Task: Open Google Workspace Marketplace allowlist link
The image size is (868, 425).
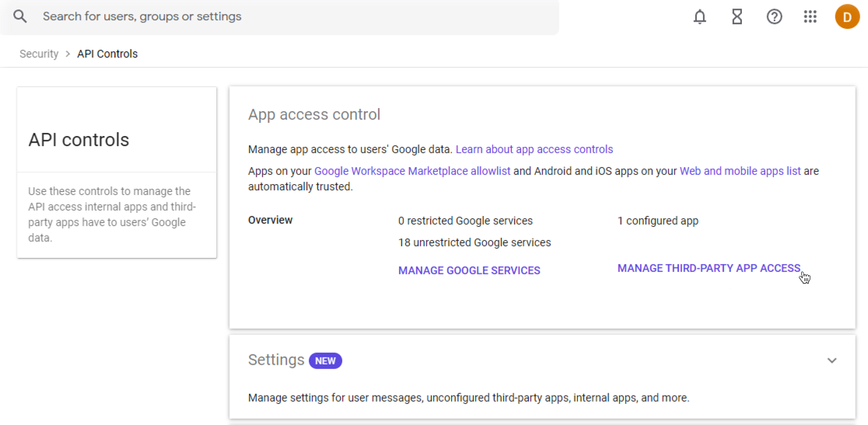Action: (x=412, y=172)
